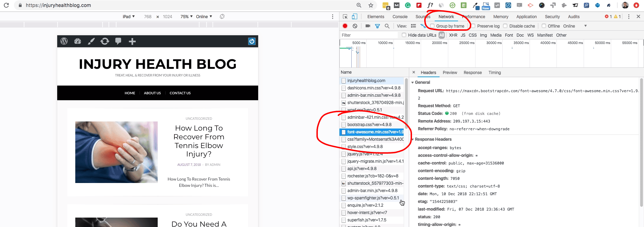The height and width of the screenshot is (227, 644).
Task: Click the capture screenshots camera icon
Action: (368, 26)
